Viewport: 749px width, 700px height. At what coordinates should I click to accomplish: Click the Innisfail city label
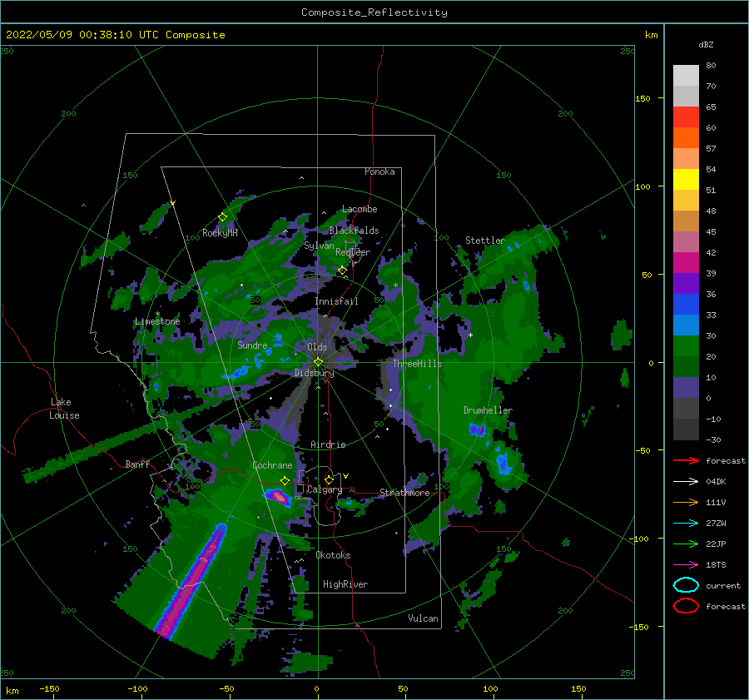coord(336,301)
